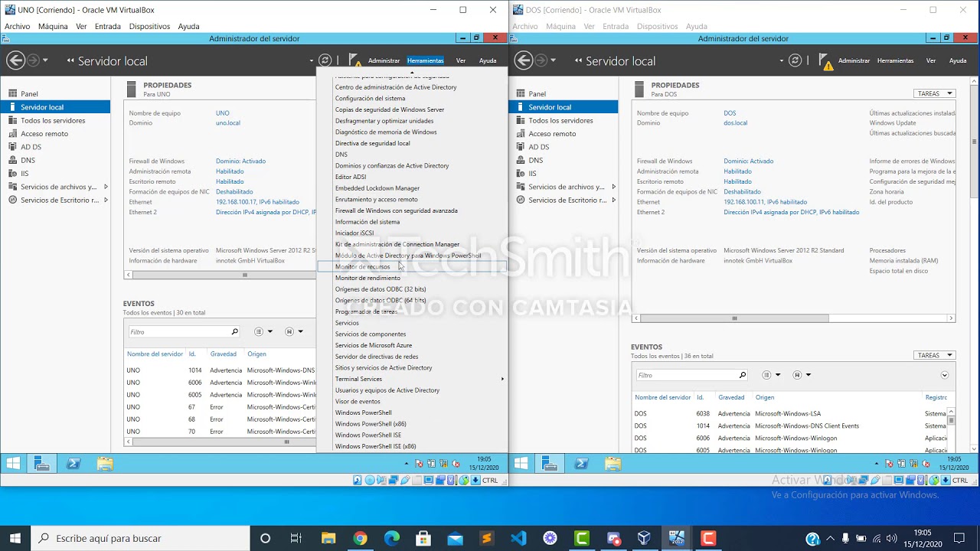This screenshot has width=980, height=551.
Task: Expand Servicios de Escritorio remoto in the DOS sidebar
Action: (613, 200)
